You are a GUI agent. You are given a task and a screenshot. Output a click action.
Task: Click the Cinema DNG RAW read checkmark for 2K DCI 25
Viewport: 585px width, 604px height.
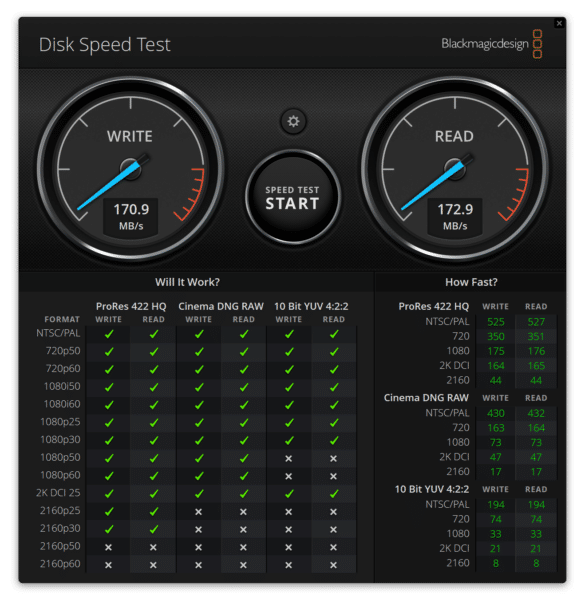tap(244, 493)
